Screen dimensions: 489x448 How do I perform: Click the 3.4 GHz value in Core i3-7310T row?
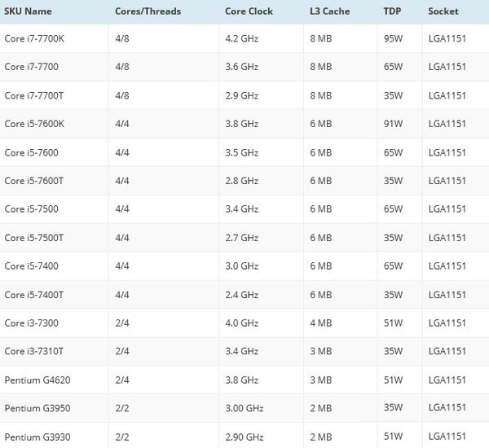click(x=242, y=351)
